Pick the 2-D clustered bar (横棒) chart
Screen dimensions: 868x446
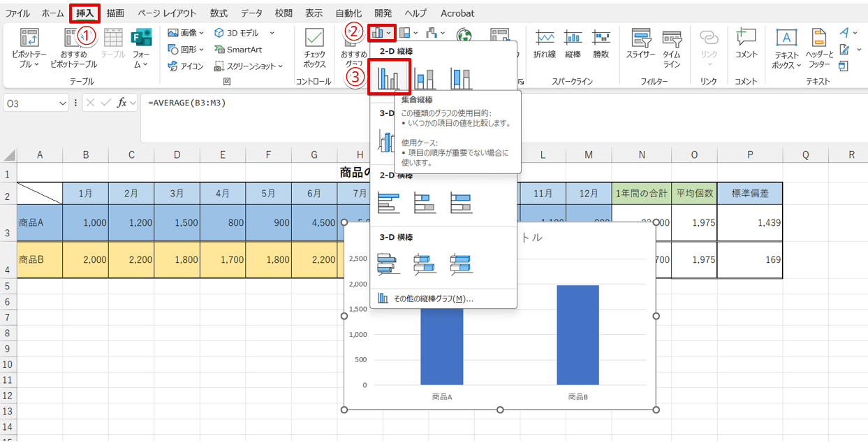tap(388, 203)
